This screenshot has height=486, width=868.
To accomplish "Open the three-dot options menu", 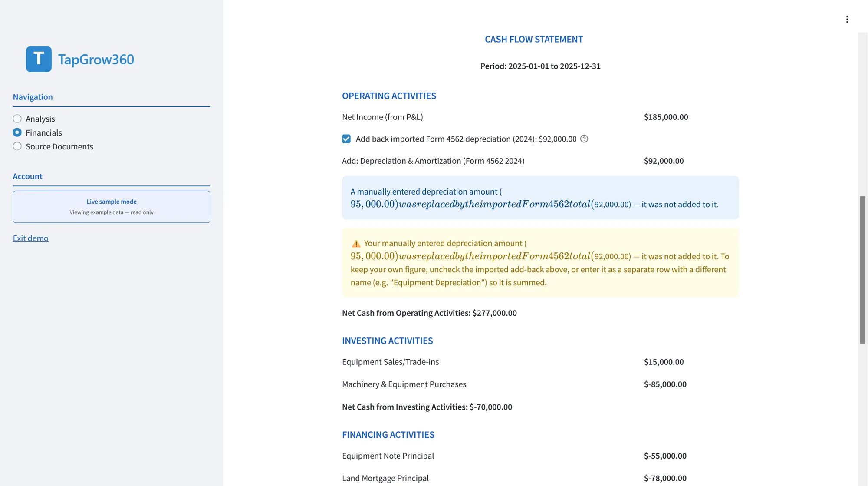I will [x=847, y=19].
